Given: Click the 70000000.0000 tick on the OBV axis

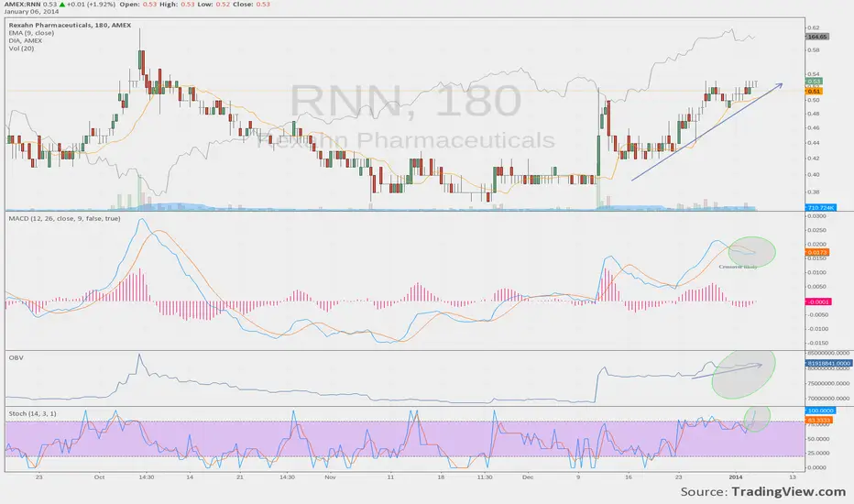Looking at the screenshot, I should 827,398.
